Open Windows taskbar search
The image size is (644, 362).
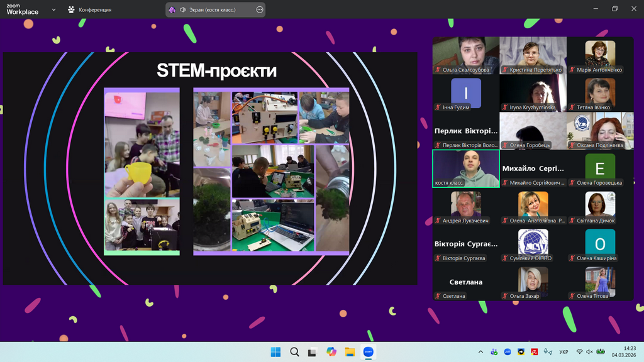pos(294,352)
